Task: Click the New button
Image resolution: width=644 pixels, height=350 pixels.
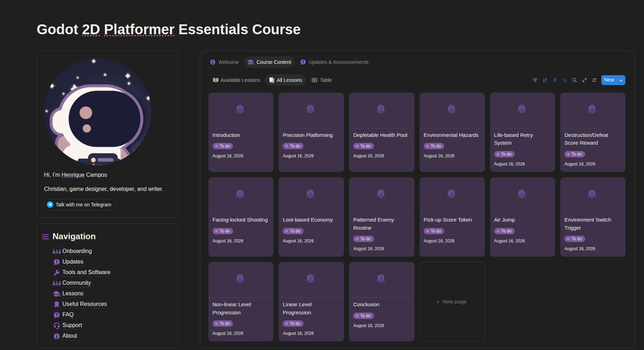Action: click(609, 80)
